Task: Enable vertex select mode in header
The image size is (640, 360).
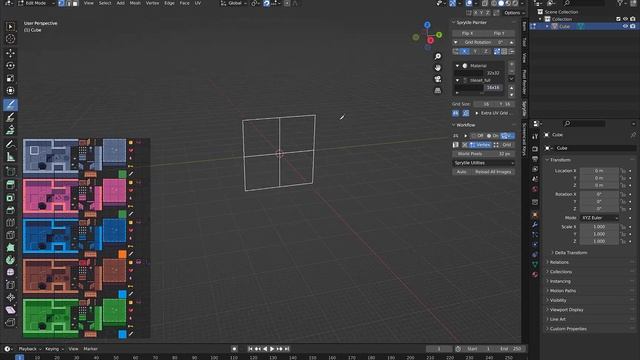Action: [x=61, y=3]
